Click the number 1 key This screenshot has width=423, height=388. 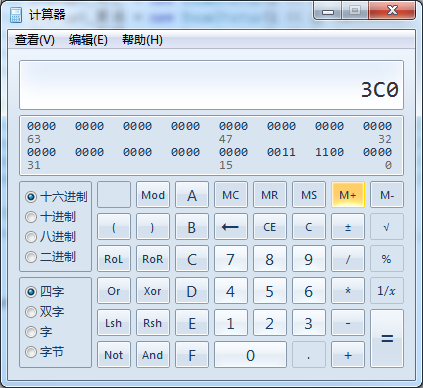pos(231,323)
